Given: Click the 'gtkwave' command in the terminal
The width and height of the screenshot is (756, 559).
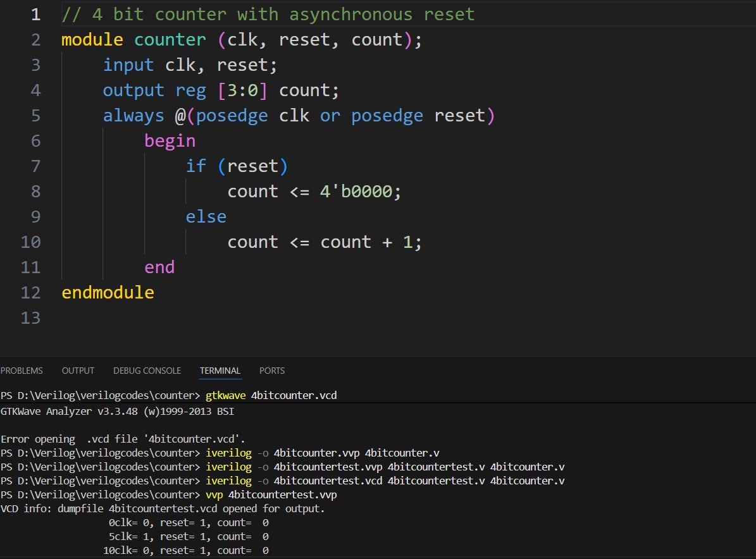Looking at the screenshot, I should [226, 396].
